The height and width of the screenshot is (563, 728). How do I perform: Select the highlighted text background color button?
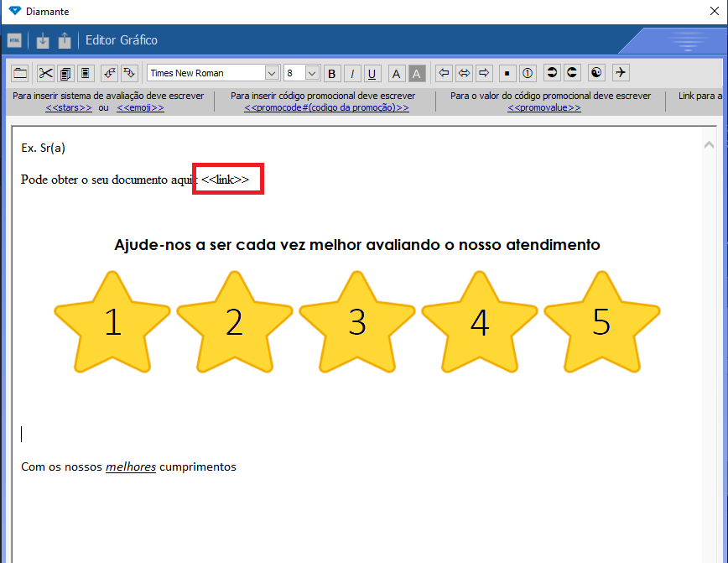pos(417,73)
